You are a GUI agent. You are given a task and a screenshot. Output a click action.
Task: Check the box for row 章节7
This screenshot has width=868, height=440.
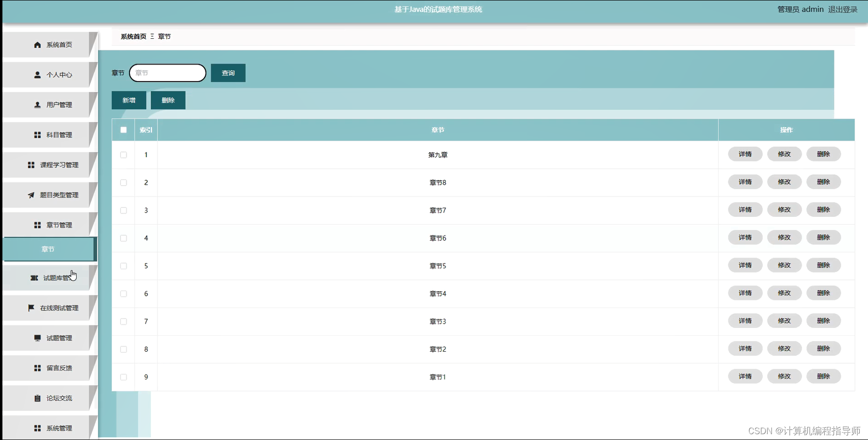click(124, 211)
